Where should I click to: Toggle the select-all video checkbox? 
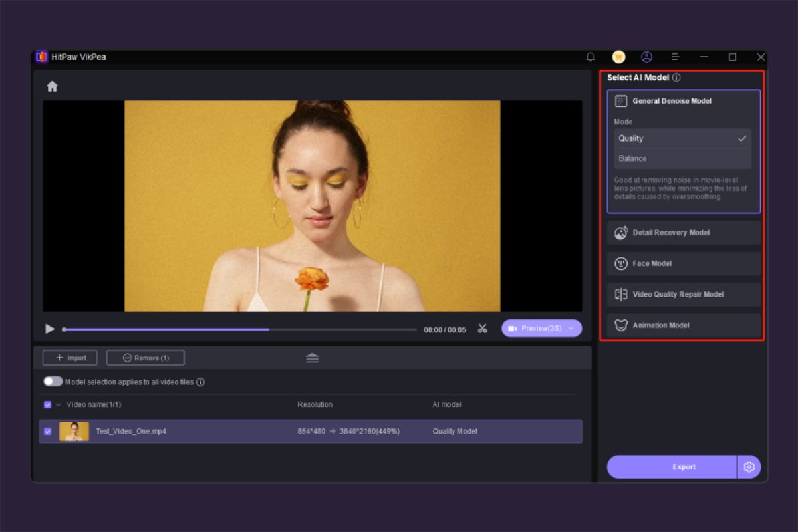click(x=47, y=404)
